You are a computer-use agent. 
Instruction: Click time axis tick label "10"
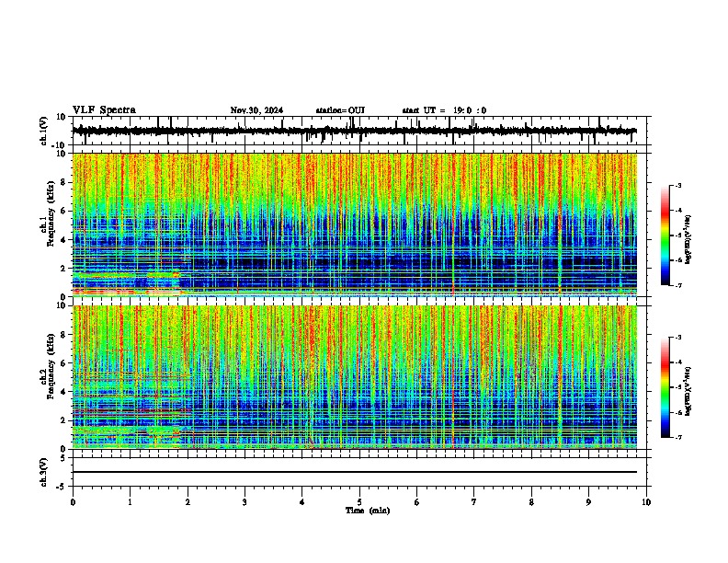coord(646,502)
